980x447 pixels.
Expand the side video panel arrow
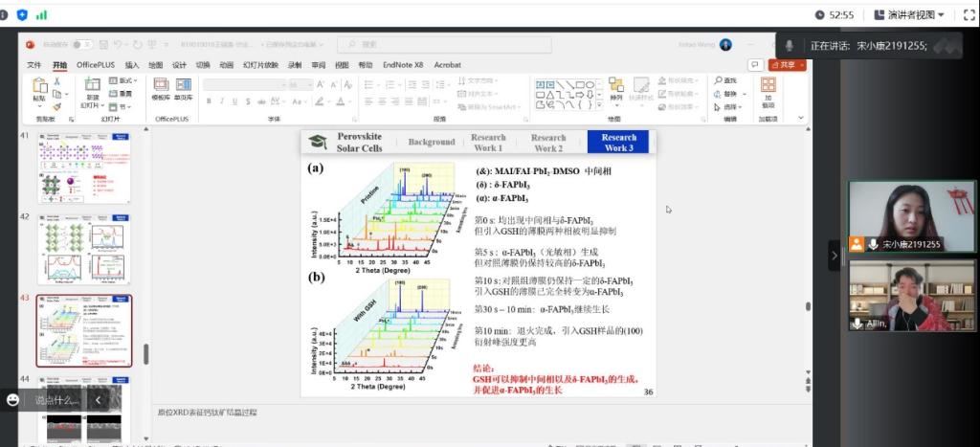(834, 256)
